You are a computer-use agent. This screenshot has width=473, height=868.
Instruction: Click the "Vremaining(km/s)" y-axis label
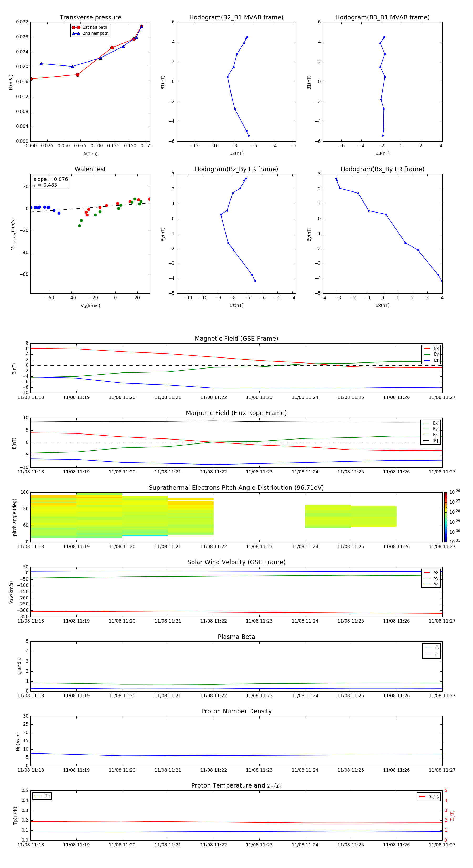[13, 234]
